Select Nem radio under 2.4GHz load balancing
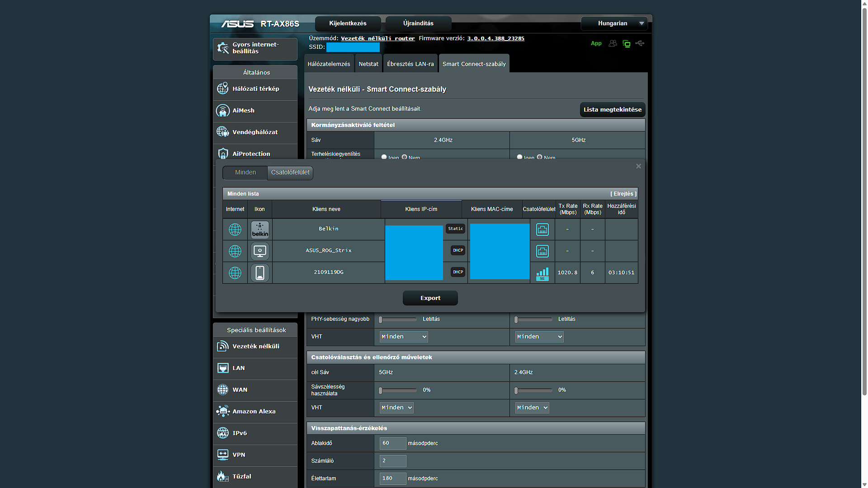 [x=404, y=157]
